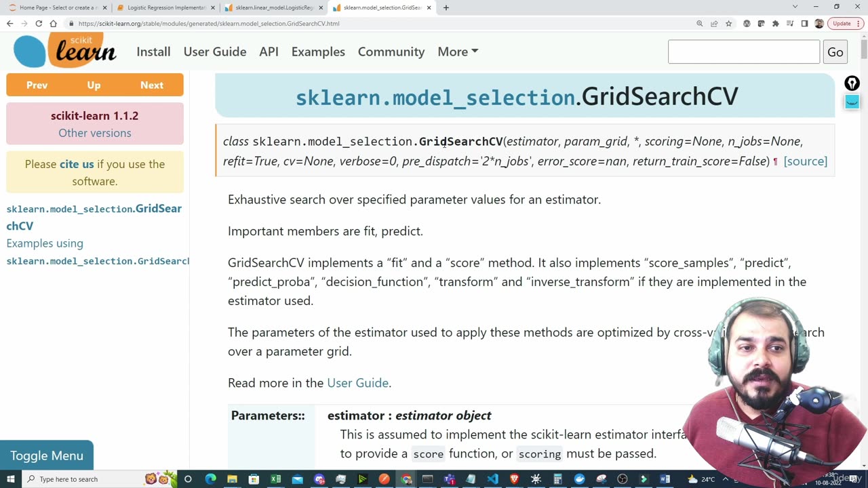Expand the More dropdown menu

458,52
